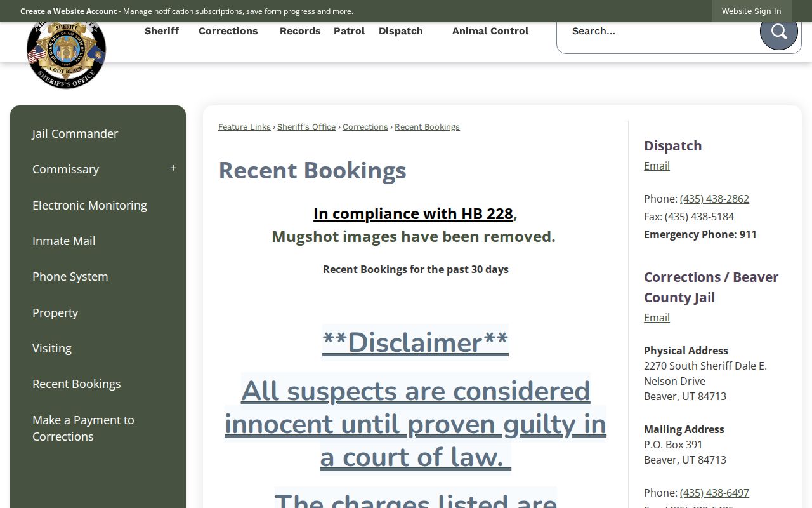Click Feature Links breadcrumb
The height and width of the screenshot is (508, 812).
click(x=244, y=127)
